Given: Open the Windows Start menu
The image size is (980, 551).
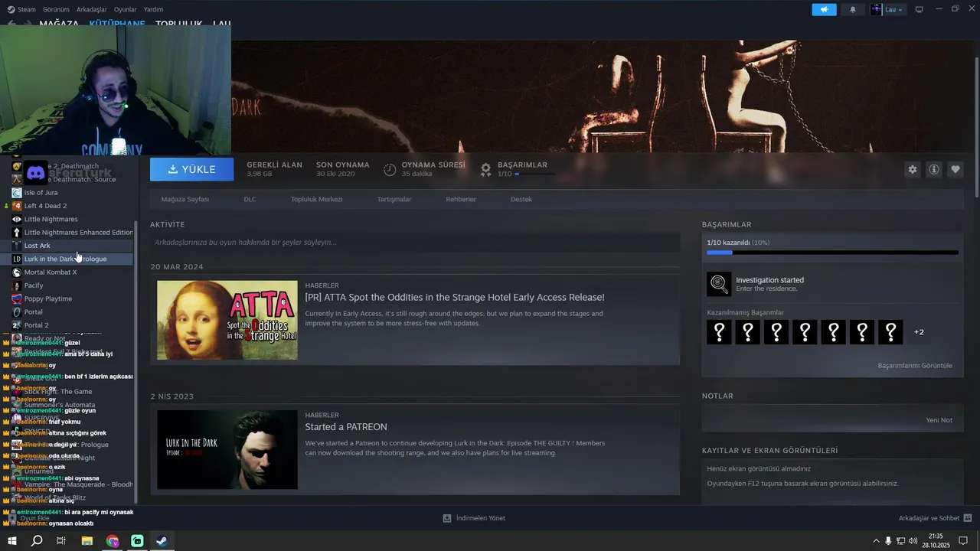Looking at the screenshot, I should [x=12, y=541].
